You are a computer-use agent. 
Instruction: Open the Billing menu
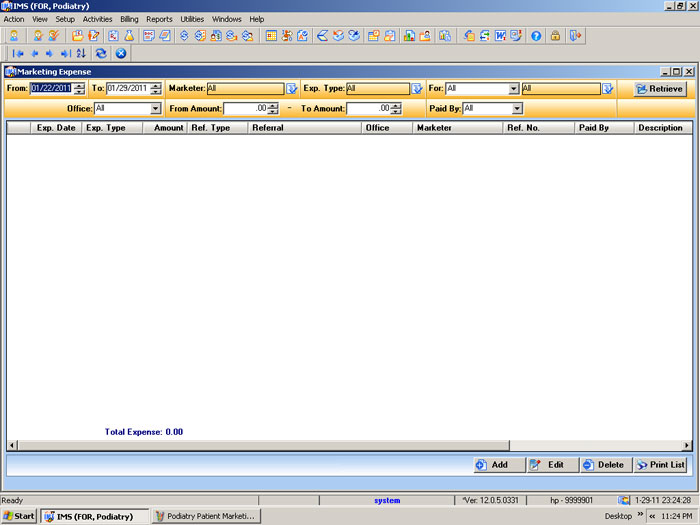(129, 19)
